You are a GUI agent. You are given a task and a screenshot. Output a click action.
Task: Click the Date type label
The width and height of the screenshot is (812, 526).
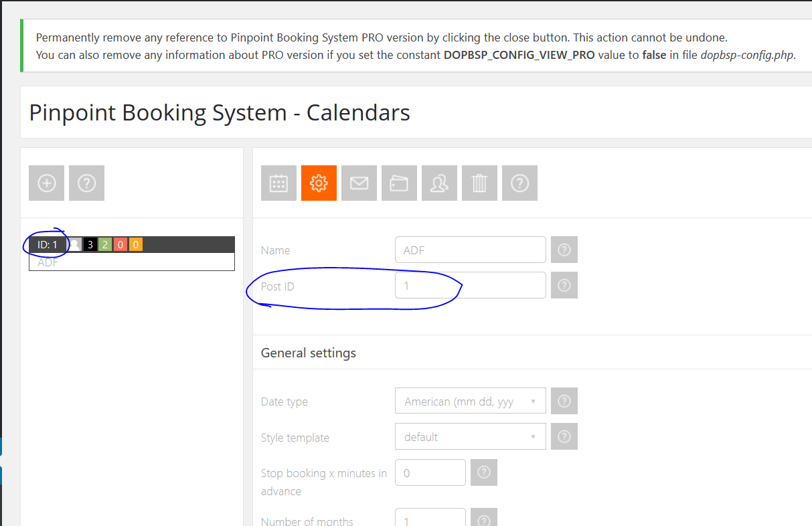coord(285,402)
